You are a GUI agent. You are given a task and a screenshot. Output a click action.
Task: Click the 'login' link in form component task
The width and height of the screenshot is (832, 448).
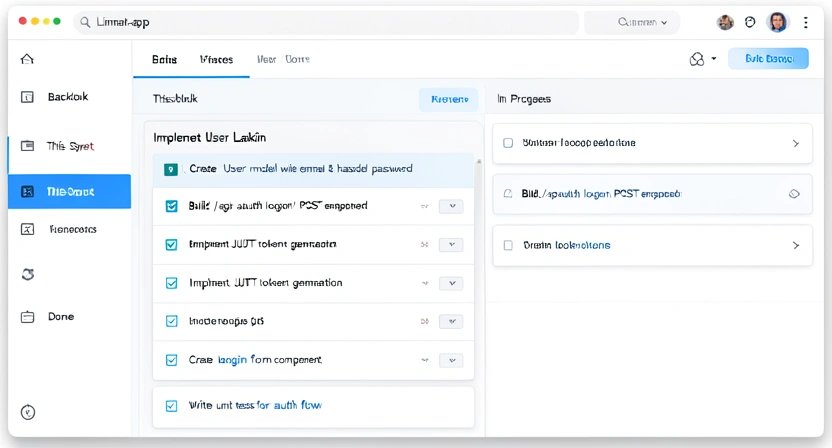(x=232, y=360)
